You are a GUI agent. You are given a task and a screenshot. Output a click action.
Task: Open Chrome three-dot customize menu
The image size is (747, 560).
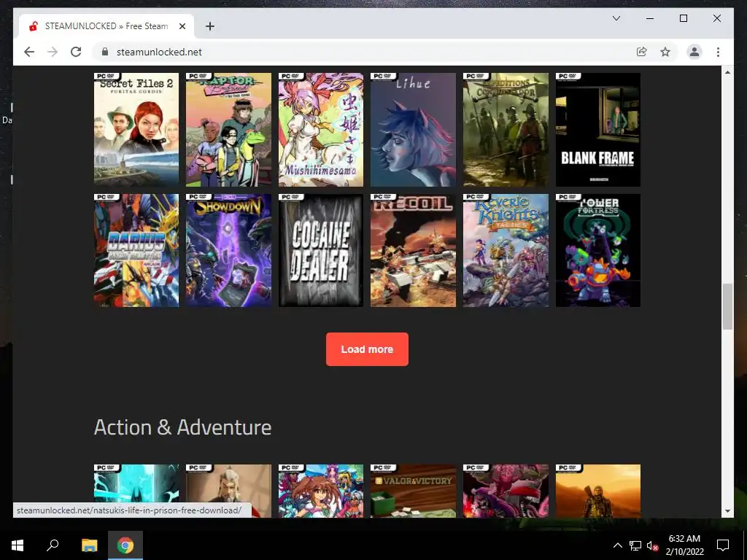click(718, 52)
